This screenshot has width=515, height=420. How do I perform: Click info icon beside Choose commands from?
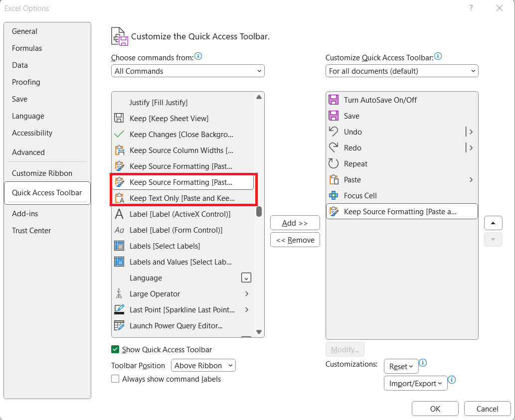198,56
